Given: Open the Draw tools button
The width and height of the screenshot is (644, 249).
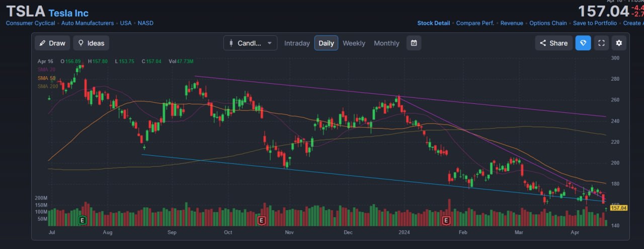Looking at the screenshot, I should [x=52, y=43].
